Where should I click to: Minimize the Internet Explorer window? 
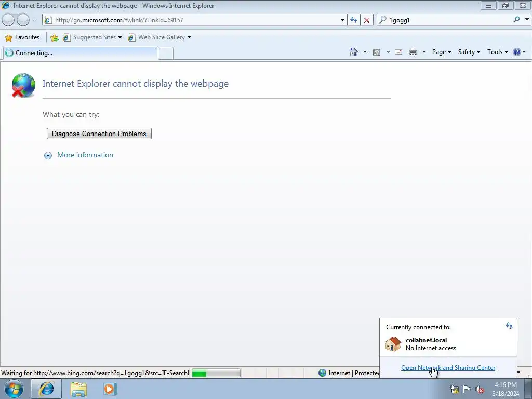(488, 6)
